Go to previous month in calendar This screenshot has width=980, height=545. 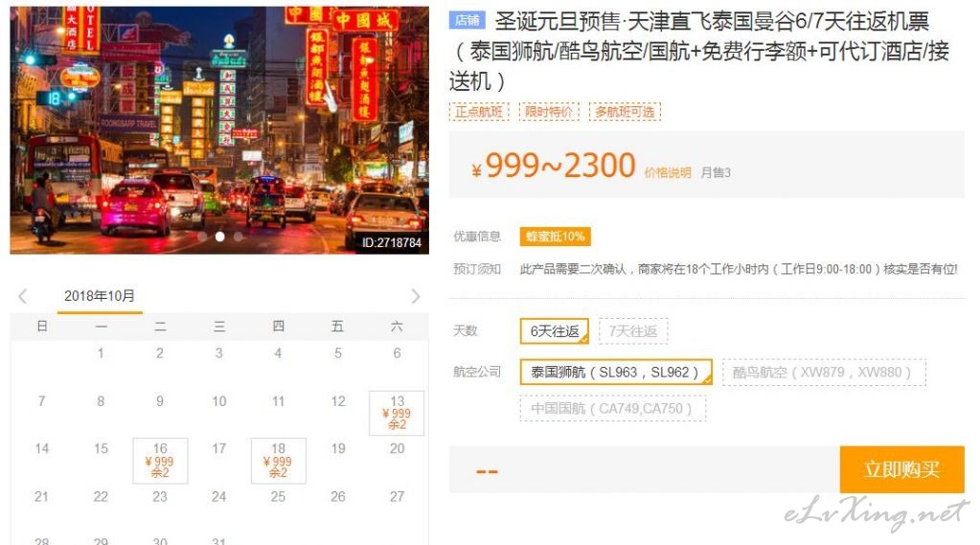(x=23, y=296)
